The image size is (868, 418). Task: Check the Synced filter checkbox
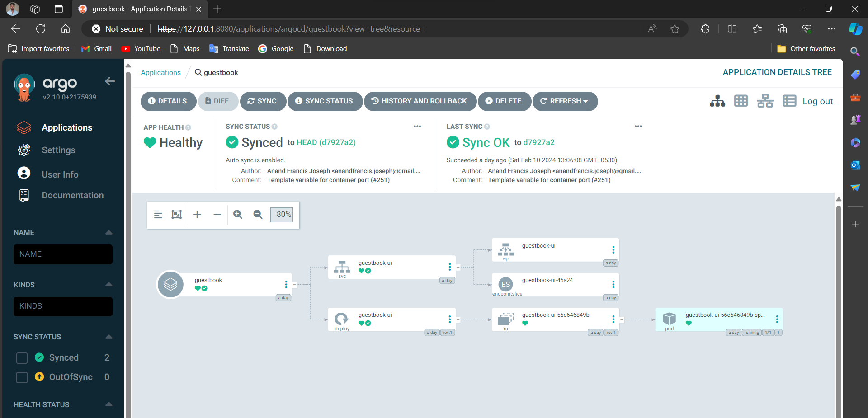[x=22, y=358]
